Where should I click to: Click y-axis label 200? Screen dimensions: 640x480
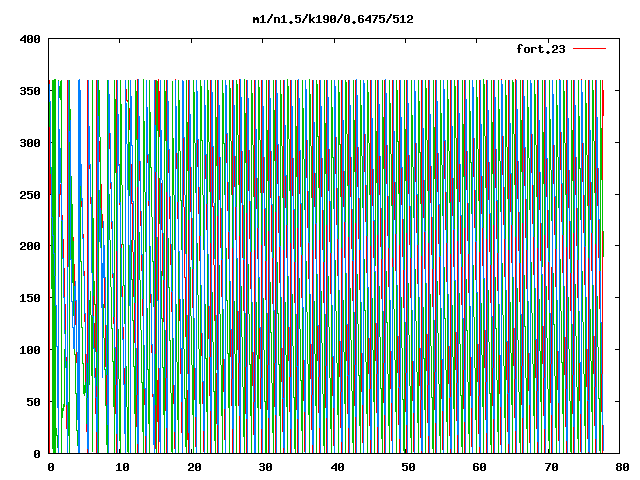click(x=30, y=246)
